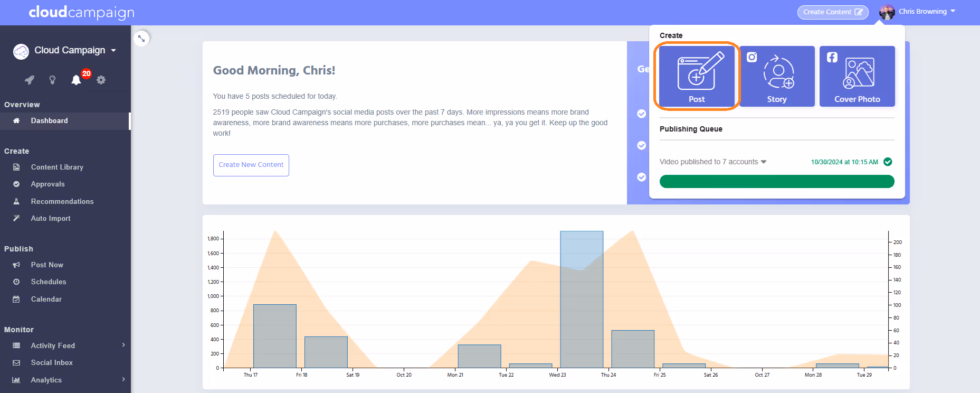Screen dimensions: 980x393
Task: Click the Publishing Queue heading
Action: (691, 129)
